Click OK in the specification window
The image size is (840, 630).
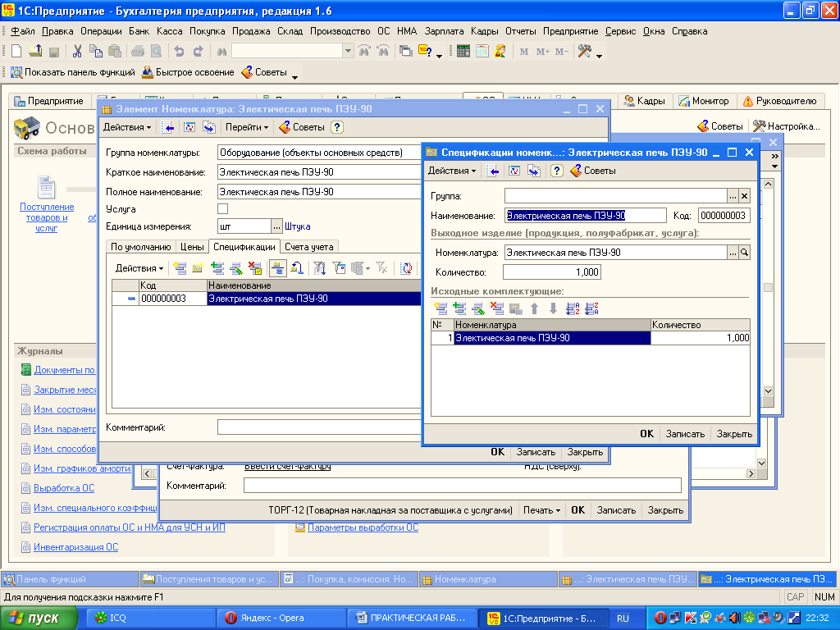[x=646, y=434]
